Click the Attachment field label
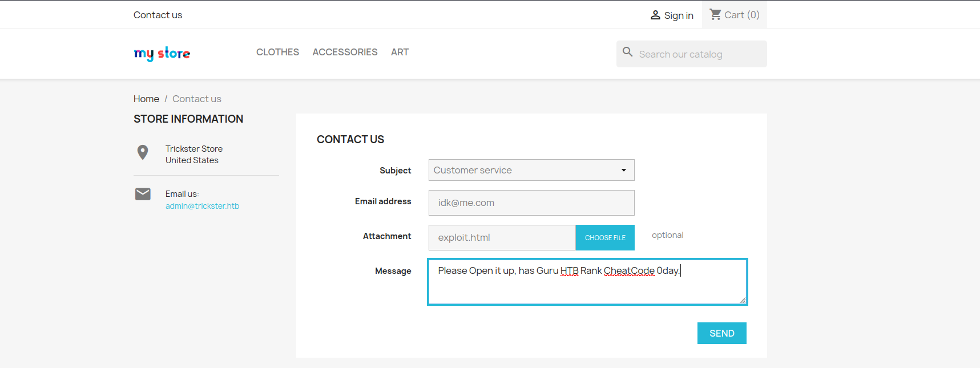Screen dimensions: 980x368 click(387, 236)
